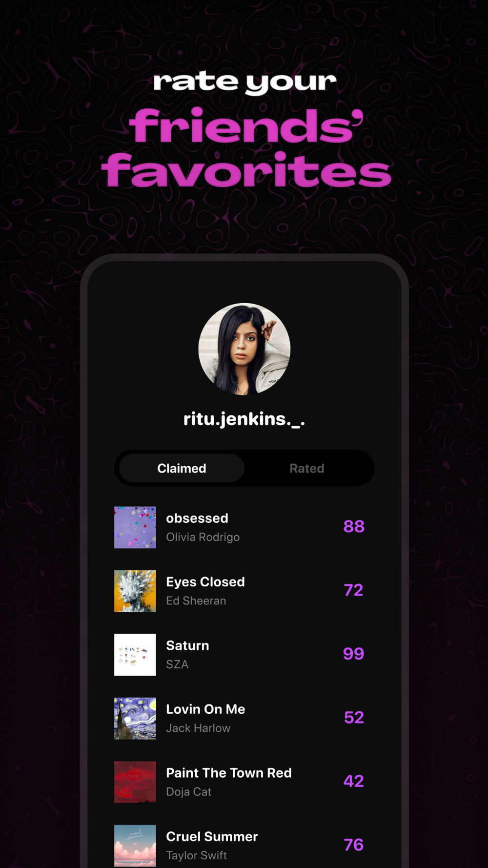Tap the 88 rating score for obsessed
The width and height of the screenshot is (488, 868).
354,526
